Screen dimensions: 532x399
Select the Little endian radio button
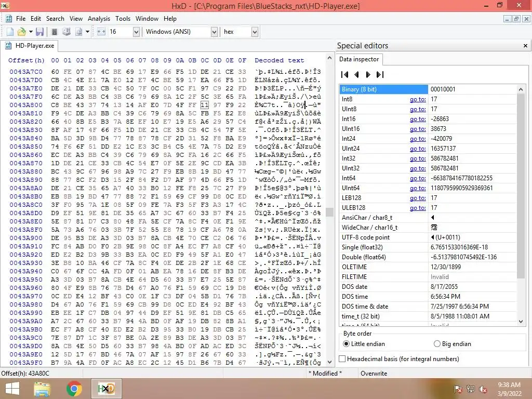click(x=345, y=344)
